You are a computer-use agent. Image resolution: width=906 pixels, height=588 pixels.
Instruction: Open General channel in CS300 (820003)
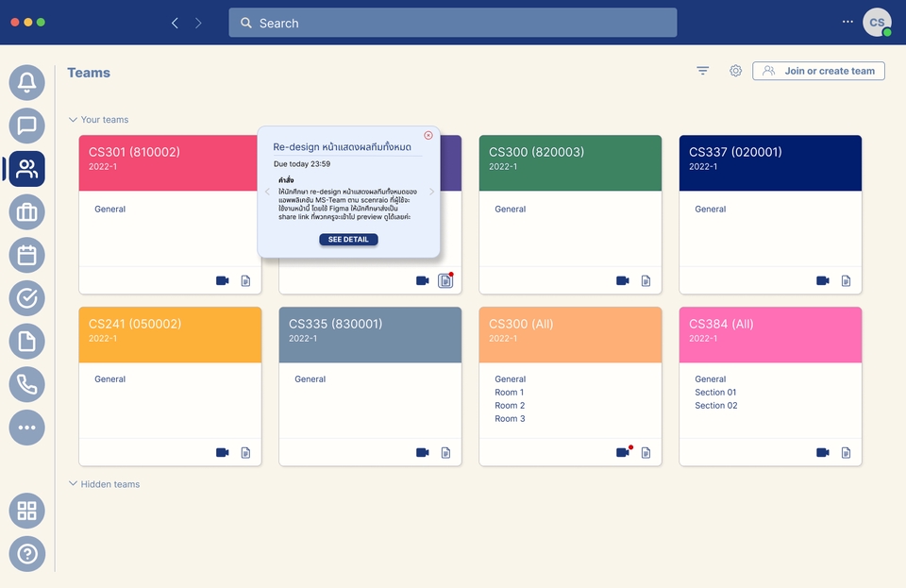click(511, 210)
